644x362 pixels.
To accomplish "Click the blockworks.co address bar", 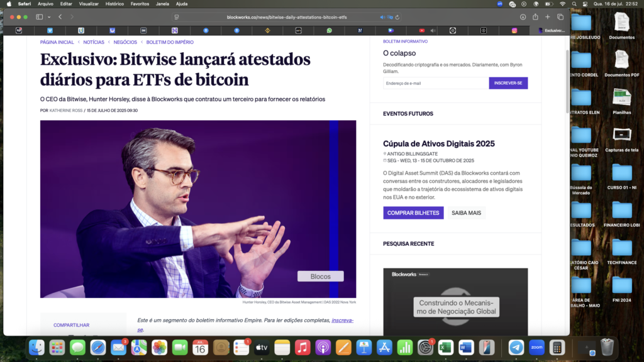I will tap(287, 17).
